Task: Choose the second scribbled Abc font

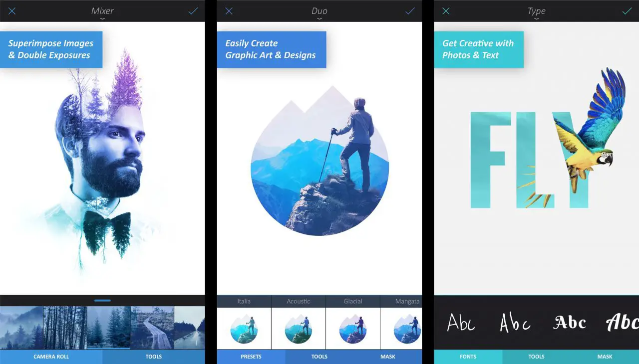Action: pyautogui.click(x=515, y=323)
